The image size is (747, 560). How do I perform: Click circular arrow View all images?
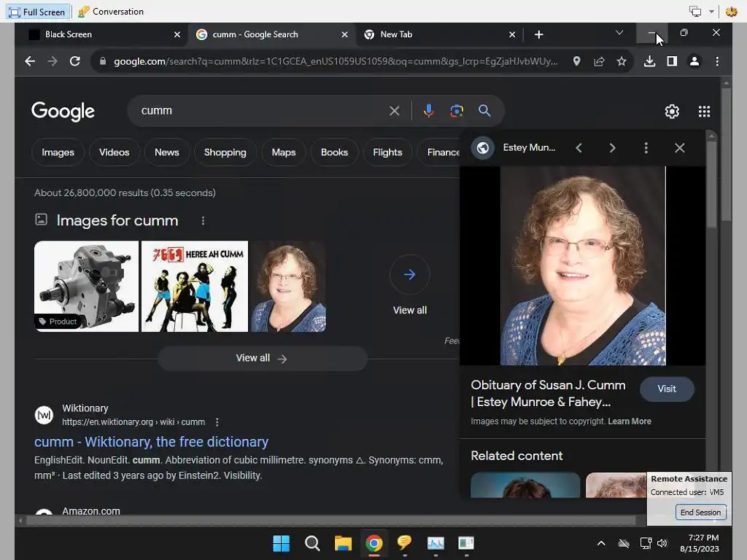[410, 275]
